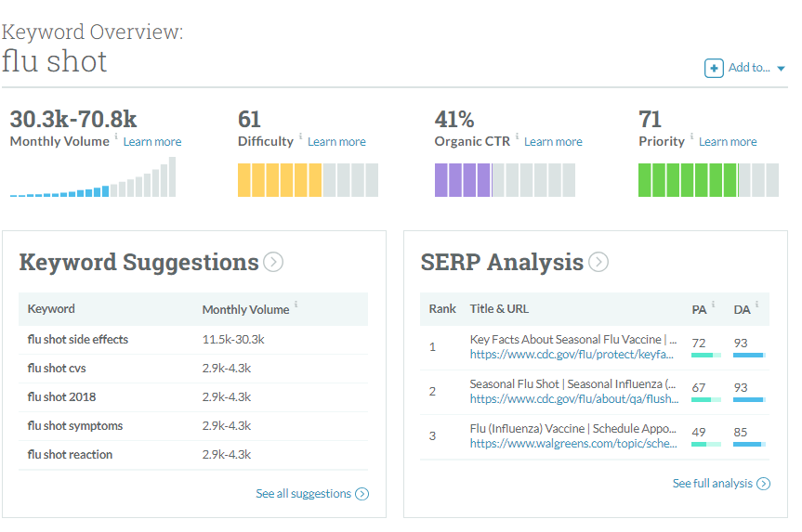802x532 pixels.
Task: Open the Add to dropdown arrow
Action: pyautogui.click(x=781, y=69)
